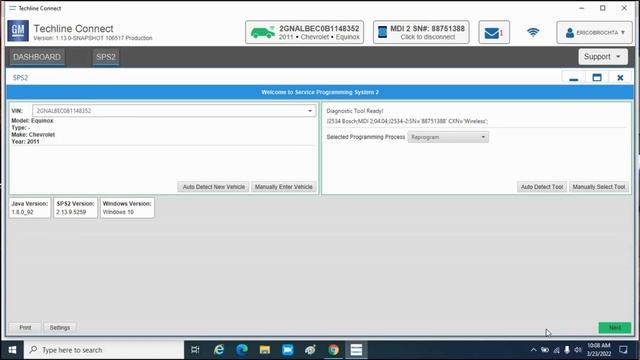The height and width of the screenshot is (360, 640).
Task: Show hidden system tray icons
Action: point(533,350)
